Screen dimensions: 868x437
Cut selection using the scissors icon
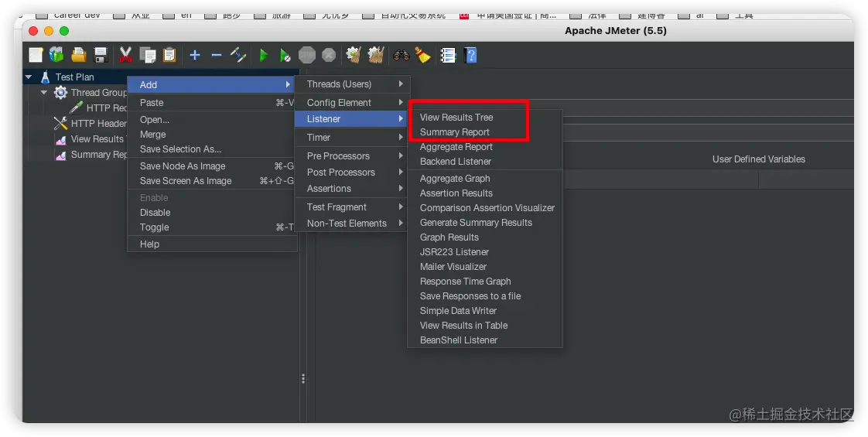tap(125, 55)
